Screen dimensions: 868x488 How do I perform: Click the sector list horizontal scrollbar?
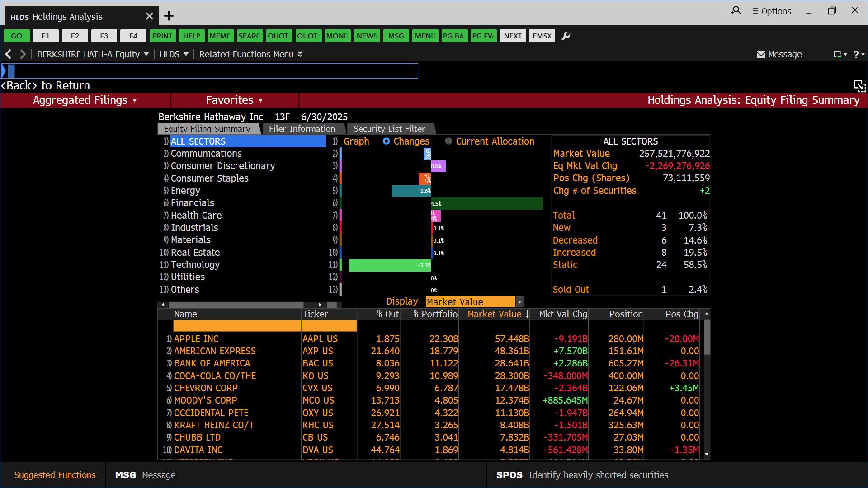click(236, 305)
